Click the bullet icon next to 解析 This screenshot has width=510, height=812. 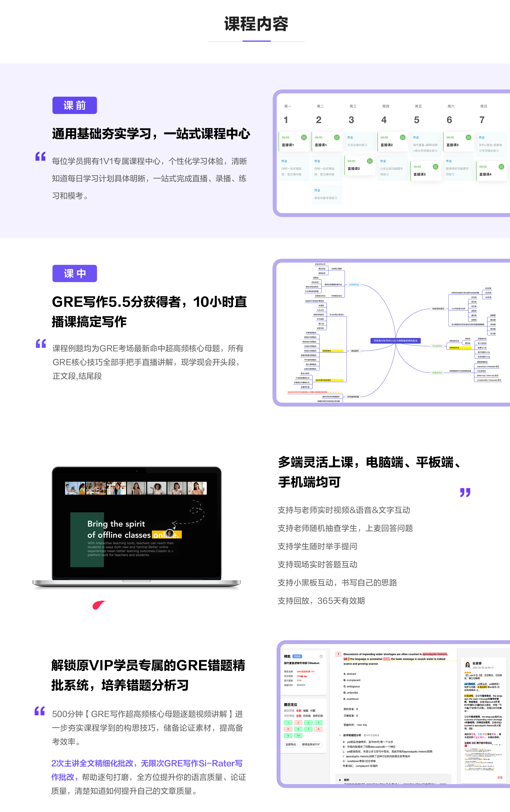click(x=340, y=780)
